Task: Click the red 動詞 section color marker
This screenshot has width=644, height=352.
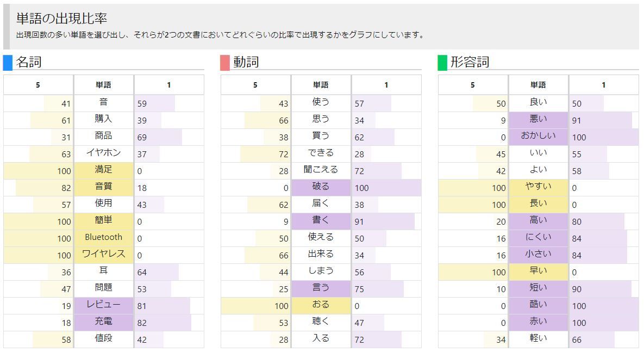Action: pyautogui.click(x=225, y=63)
